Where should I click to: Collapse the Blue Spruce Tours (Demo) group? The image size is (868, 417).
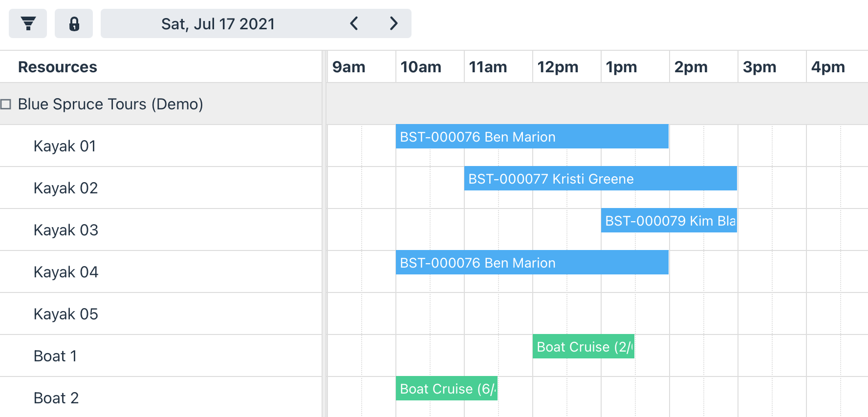click(6, 104)
